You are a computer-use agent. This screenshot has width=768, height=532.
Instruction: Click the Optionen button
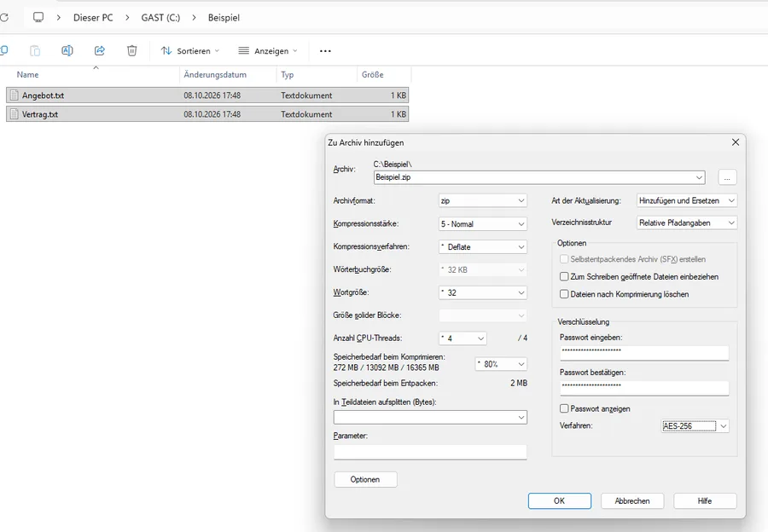(x=365, y=479)
